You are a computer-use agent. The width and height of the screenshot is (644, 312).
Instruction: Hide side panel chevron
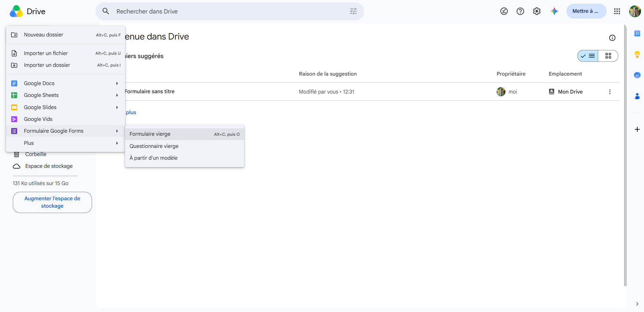[x=637, y=304]
